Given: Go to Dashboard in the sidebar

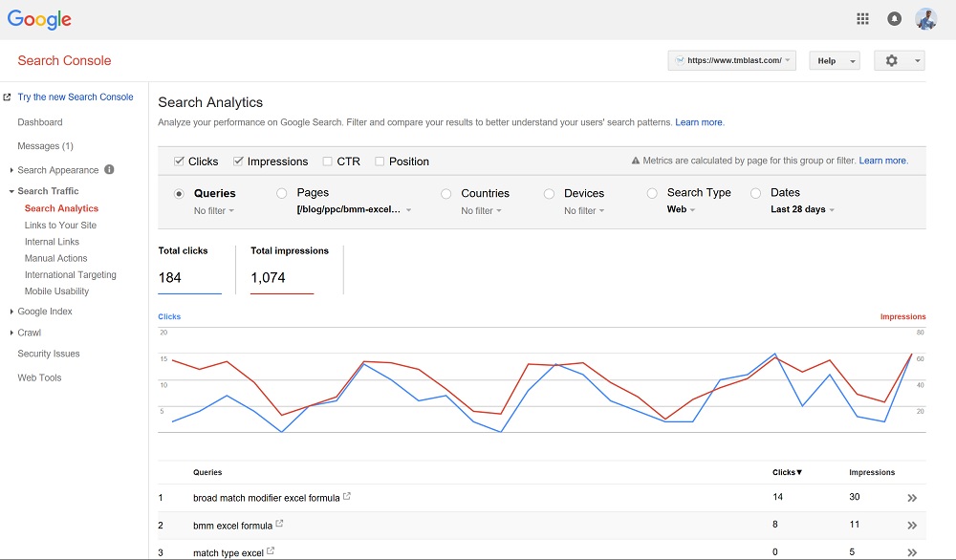Looking at the screenshot, I should [39, 122].
